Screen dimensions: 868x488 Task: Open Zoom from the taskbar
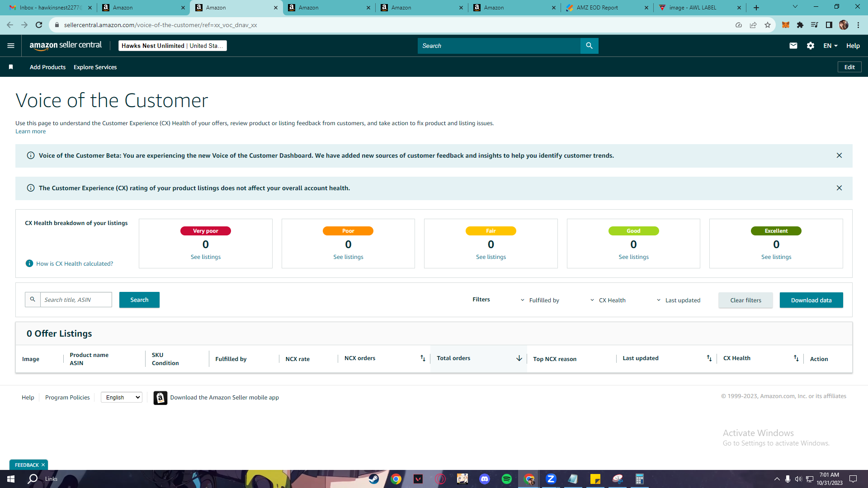click(551, 479)
